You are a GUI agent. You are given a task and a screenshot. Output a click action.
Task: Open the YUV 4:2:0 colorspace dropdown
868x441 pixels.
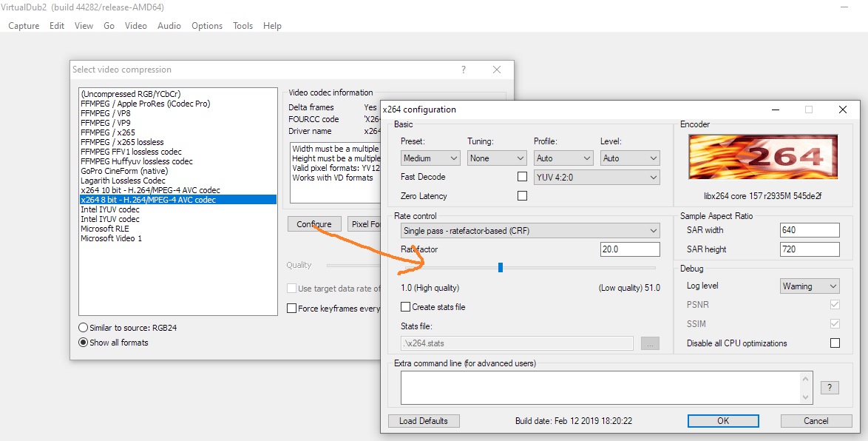597,178
